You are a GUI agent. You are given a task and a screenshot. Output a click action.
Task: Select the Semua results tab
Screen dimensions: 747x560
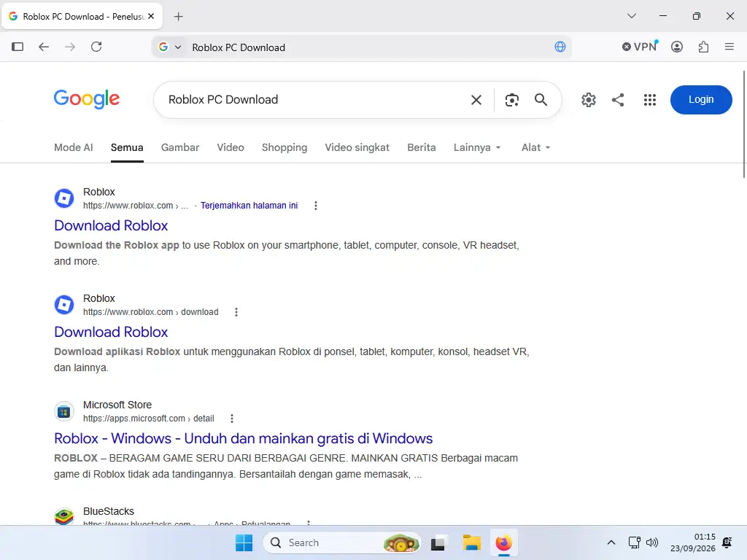pos(127,147)
